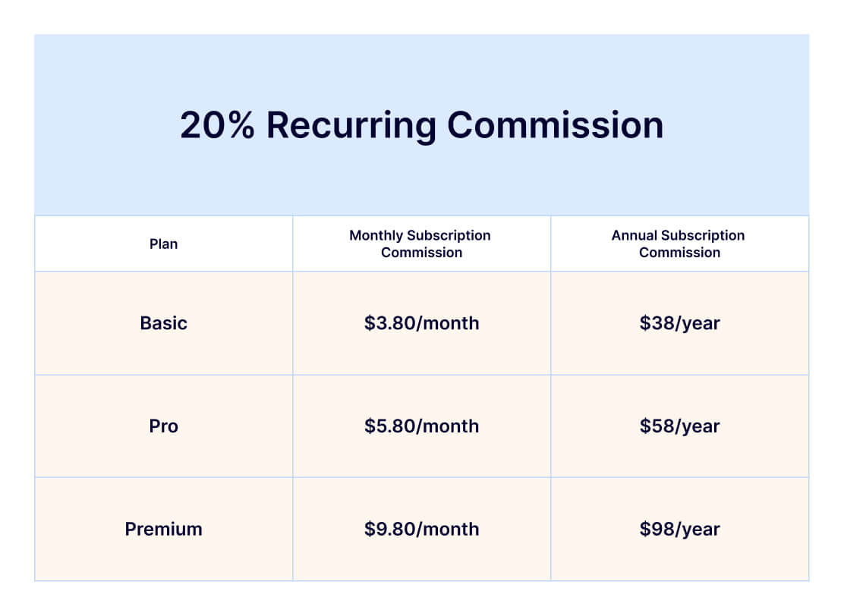Select the Premium plan name cell
Viewport: 844px width, 616px height.
click(164, 530)
